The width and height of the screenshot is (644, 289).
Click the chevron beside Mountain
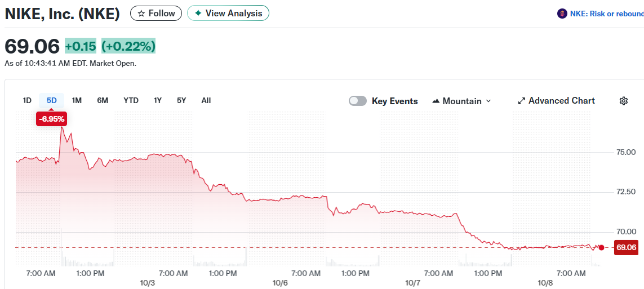tap(488, 101)
